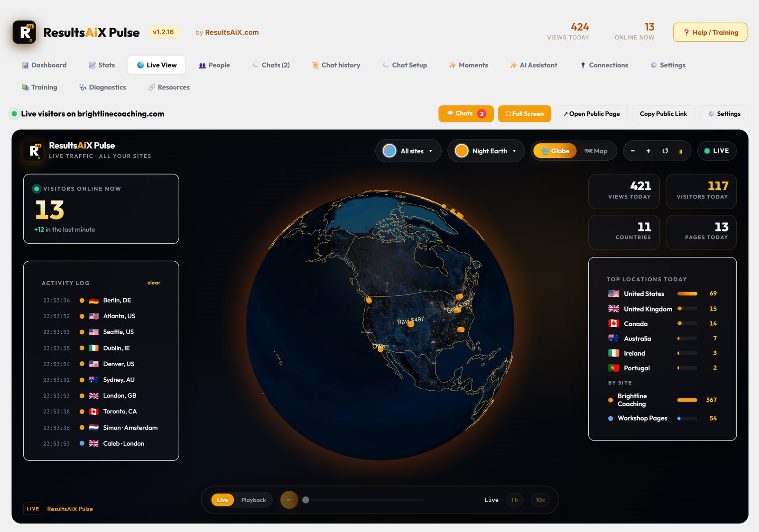Click the ResultsAiX Pulse logo icon in header
759x532 pixels.
click(x=24, y=32)
